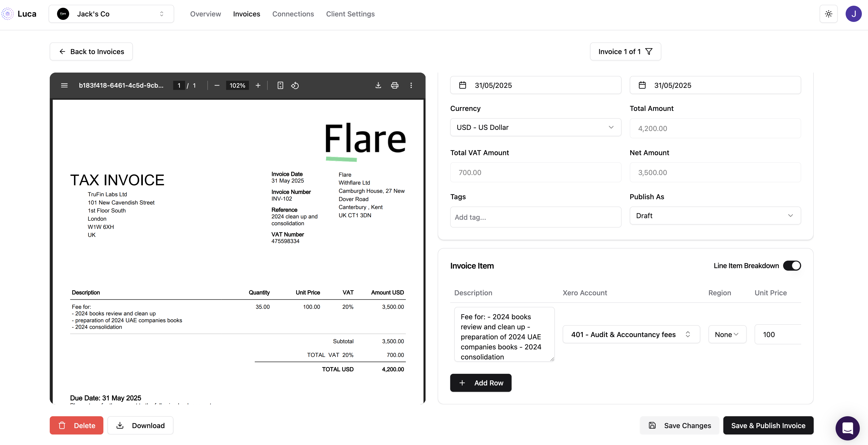
Task: Zoom in the PDF with plus icon
Action: pos(258,86)
